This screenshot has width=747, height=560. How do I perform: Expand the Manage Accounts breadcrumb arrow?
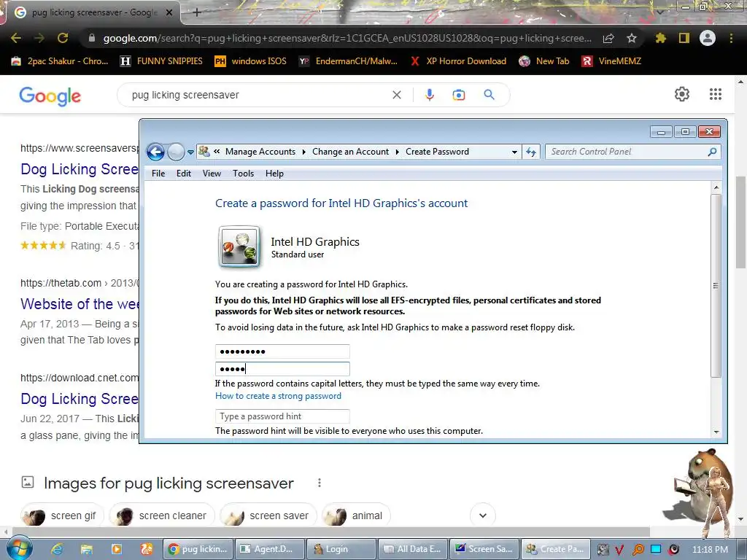tap(304, 152)
